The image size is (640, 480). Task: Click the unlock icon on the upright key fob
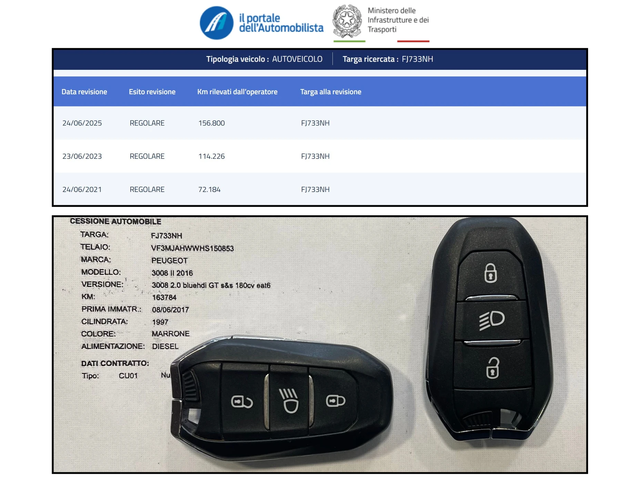click(x=493, y=368)
